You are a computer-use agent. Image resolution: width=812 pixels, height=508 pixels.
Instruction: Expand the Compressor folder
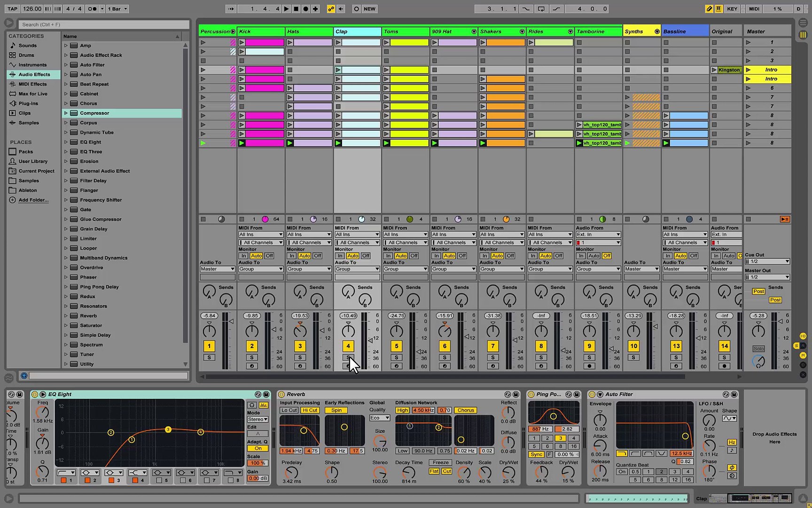[x=66, y=113]
